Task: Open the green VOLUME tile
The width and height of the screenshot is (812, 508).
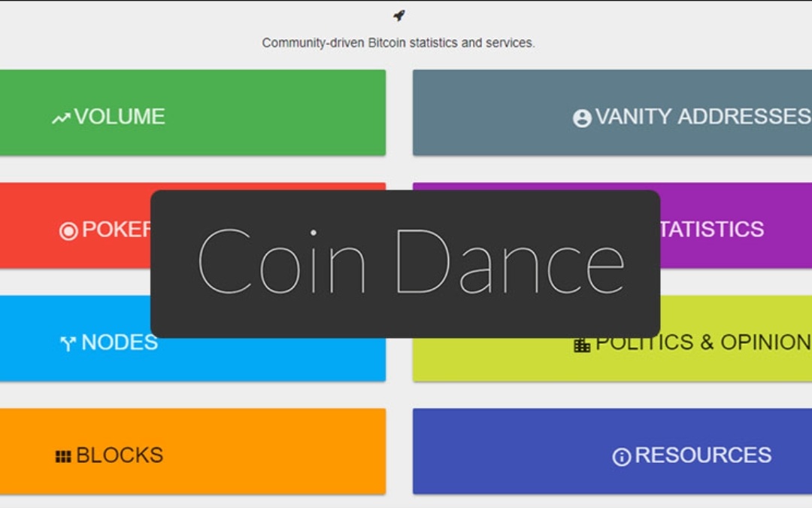Action: (192, 112)
